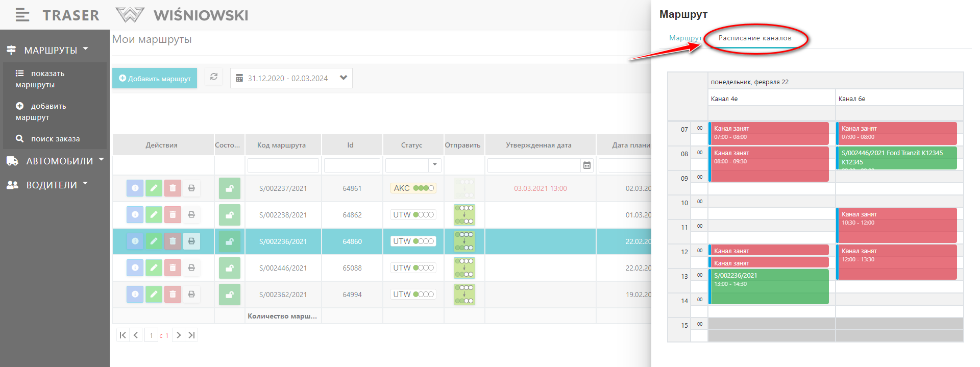
Task: Click the send icon for route S/002362/2021
Action: [x=464, y=295]
